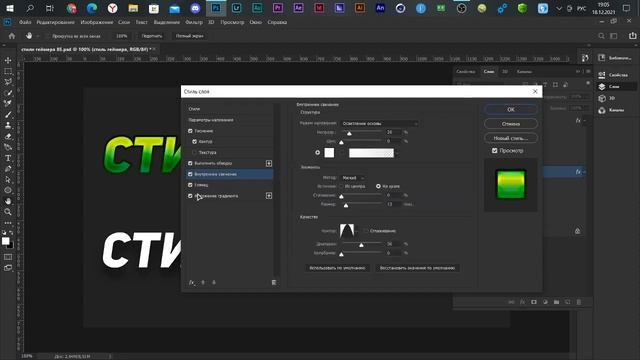Select the Lasso tool

(x=8, y=82)
